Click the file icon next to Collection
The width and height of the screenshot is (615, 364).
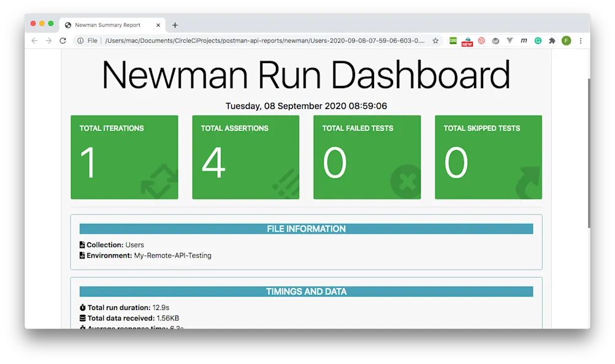coord(82,245)
